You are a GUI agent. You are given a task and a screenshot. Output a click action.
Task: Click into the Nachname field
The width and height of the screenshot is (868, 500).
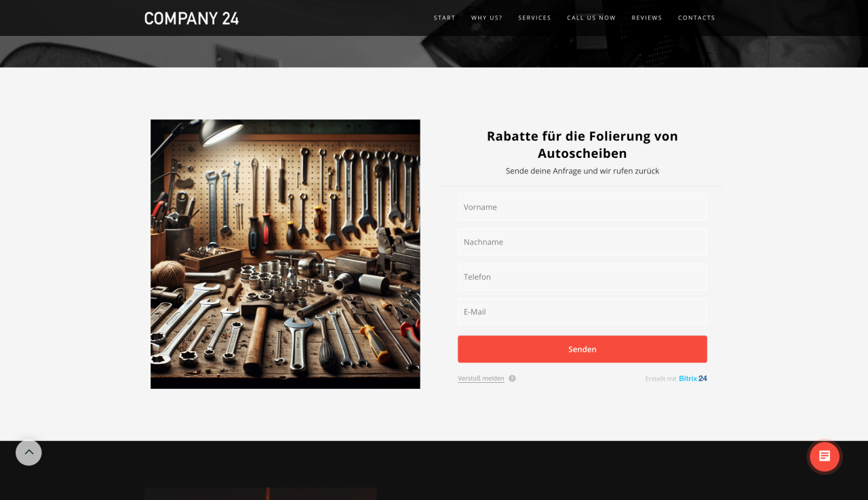tap(583, 242)
